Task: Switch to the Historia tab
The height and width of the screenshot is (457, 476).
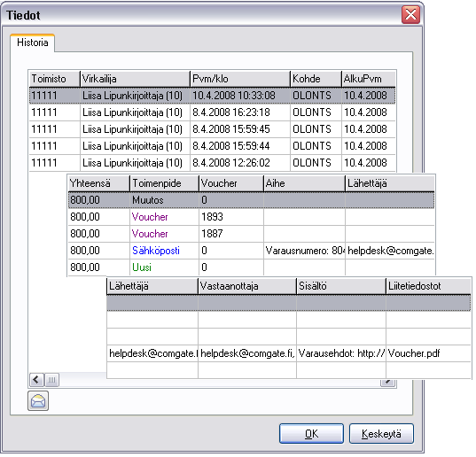Action: (x=33, y=43)
